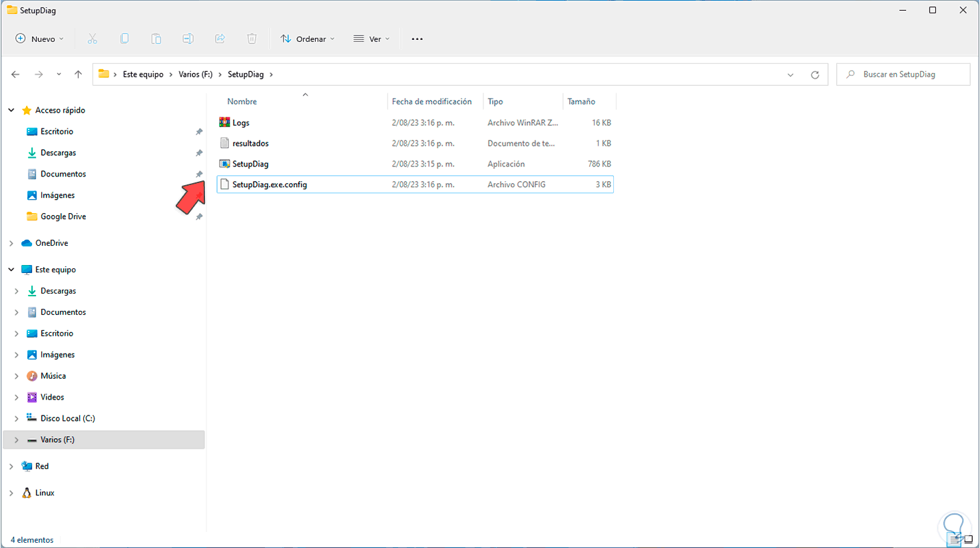
Task: Close the SetupDiag window
Action: point(963,10)
